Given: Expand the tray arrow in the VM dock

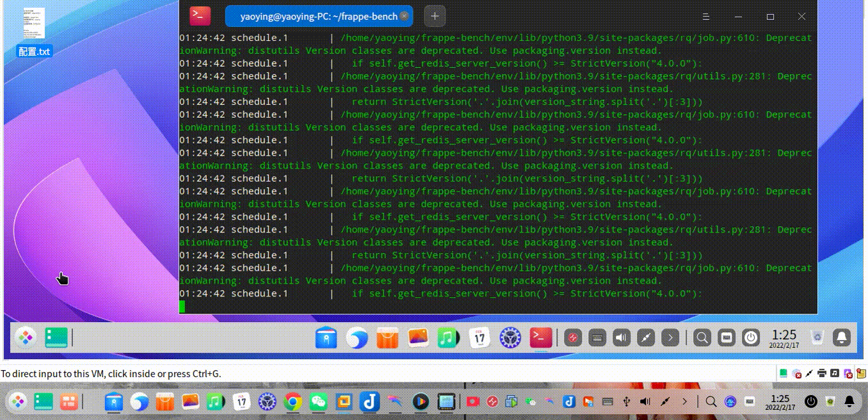Looking at the screenshot, I should 670,337.
